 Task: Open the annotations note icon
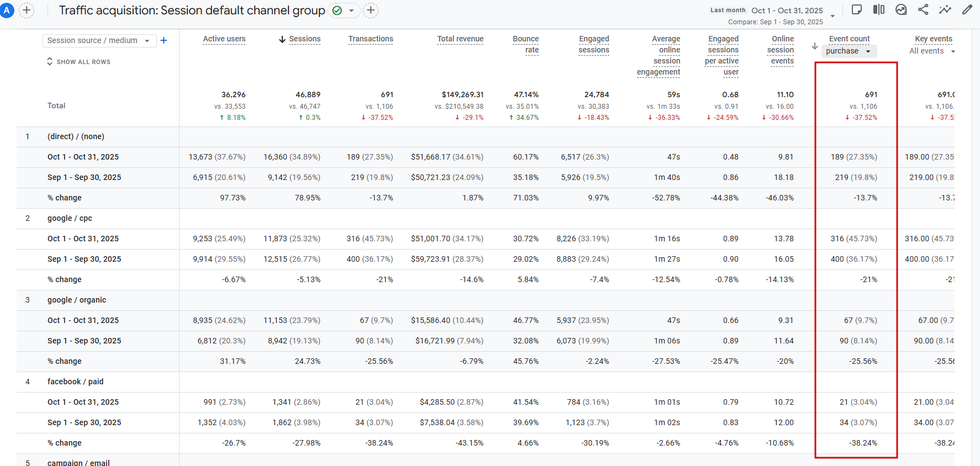click(857, 9)
